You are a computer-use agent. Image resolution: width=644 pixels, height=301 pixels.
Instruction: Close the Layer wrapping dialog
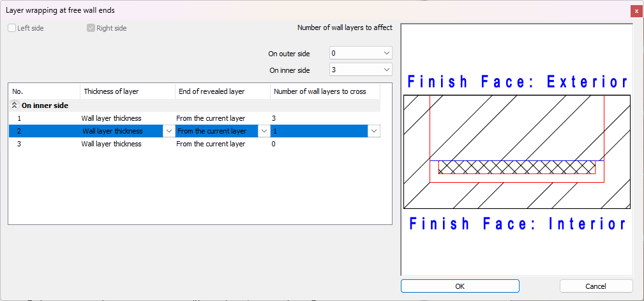(x=636, y=11)
